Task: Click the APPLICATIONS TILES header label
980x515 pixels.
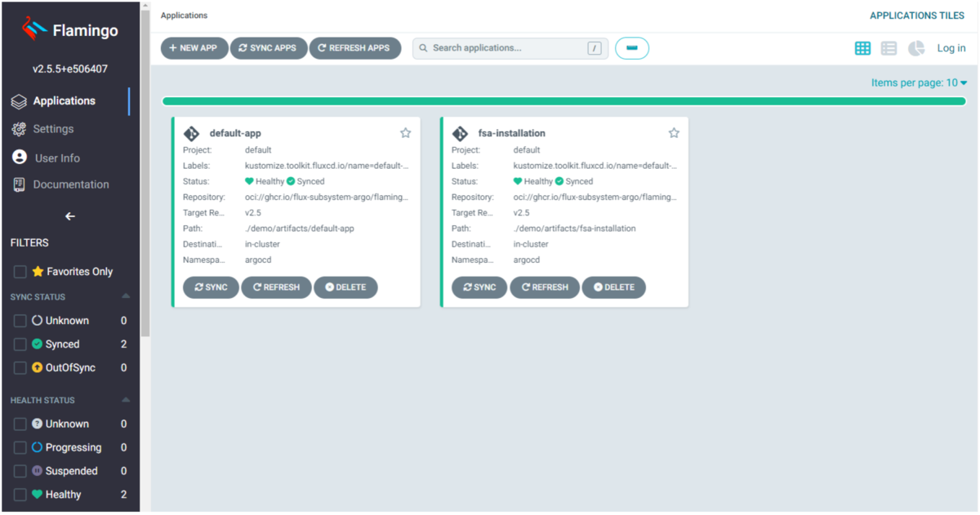Action: [917, 16]
